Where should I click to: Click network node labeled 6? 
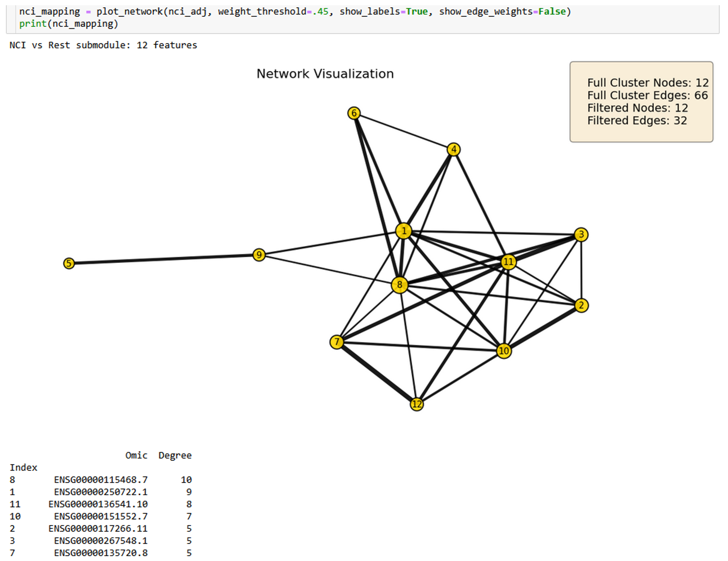354,113
